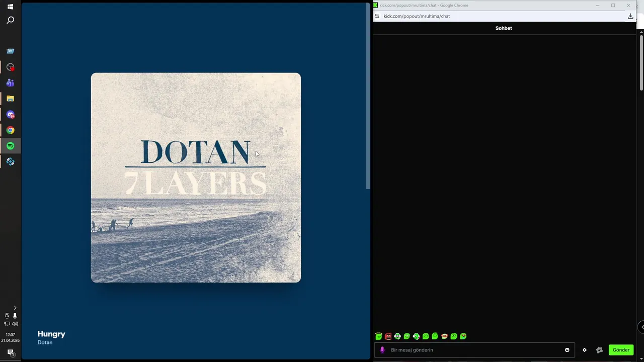Click the Chrome address bar with the kick.com URL
The height and width of the screenshot is (362, 644).
click(x=503, y=16)
